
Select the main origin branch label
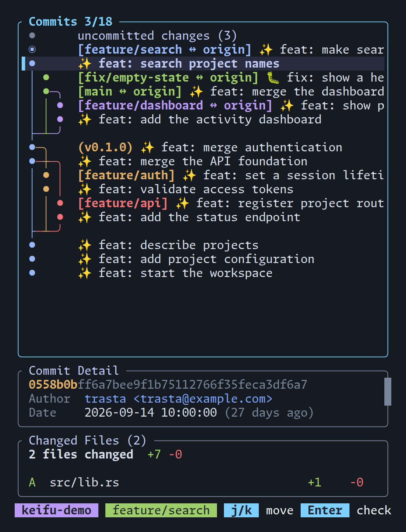coord(130,91)
